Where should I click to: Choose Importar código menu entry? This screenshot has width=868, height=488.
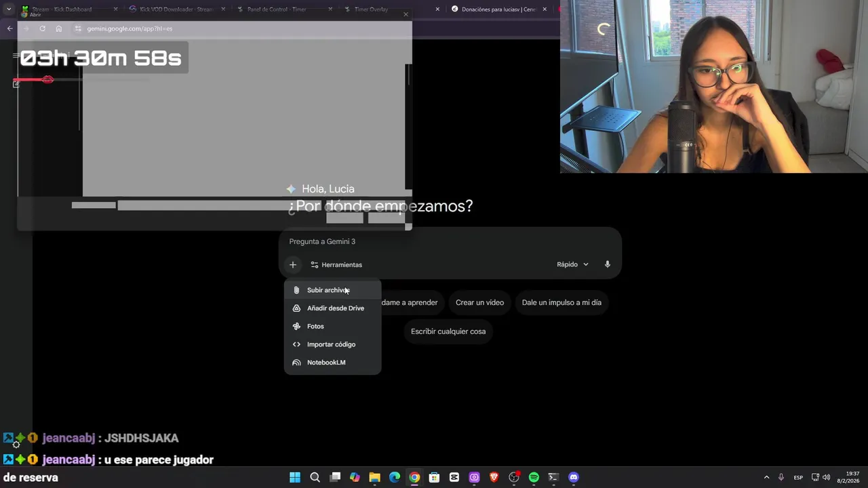(332, 344)
